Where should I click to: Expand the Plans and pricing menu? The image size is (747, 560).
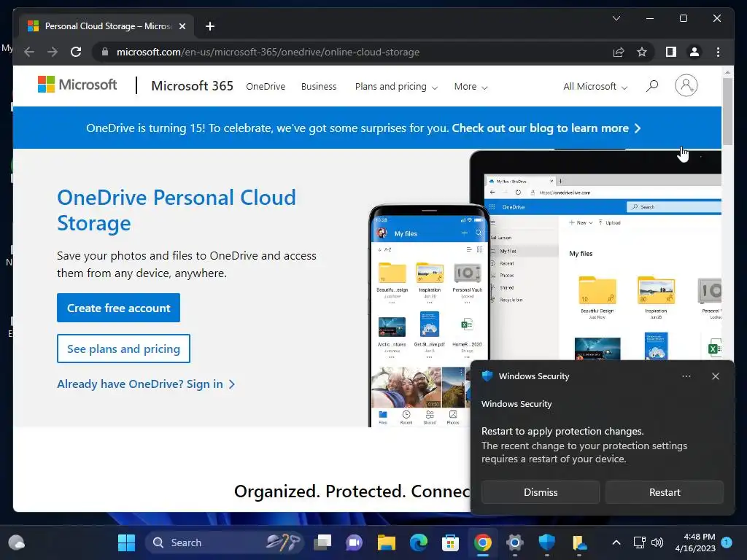[x=396, y=86]
